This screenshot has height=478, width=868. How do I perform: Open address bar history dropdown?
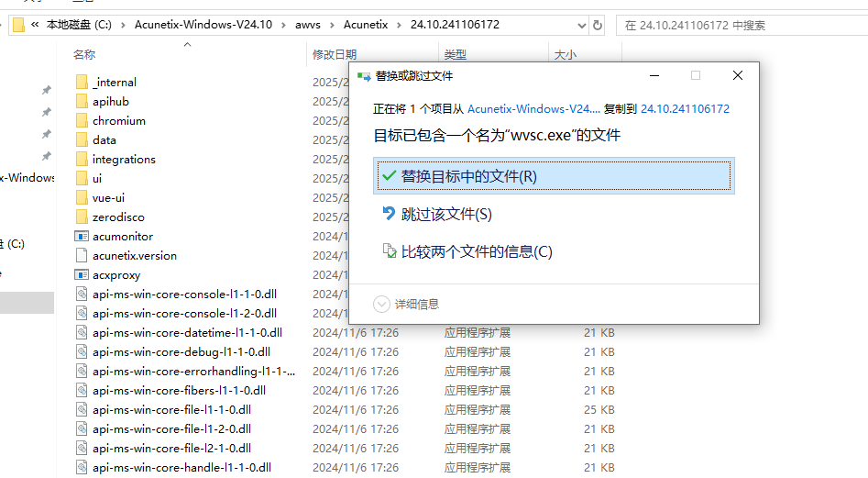point(581,25)
